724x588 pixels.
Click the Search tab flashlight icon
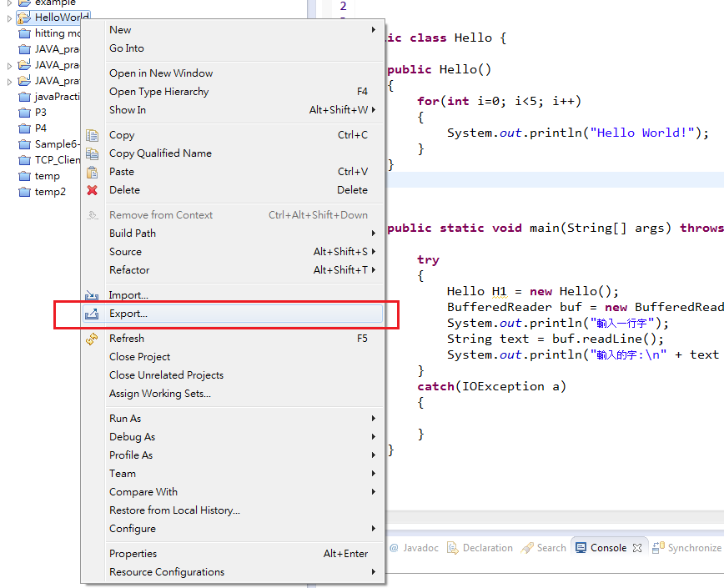pos(527,548)
